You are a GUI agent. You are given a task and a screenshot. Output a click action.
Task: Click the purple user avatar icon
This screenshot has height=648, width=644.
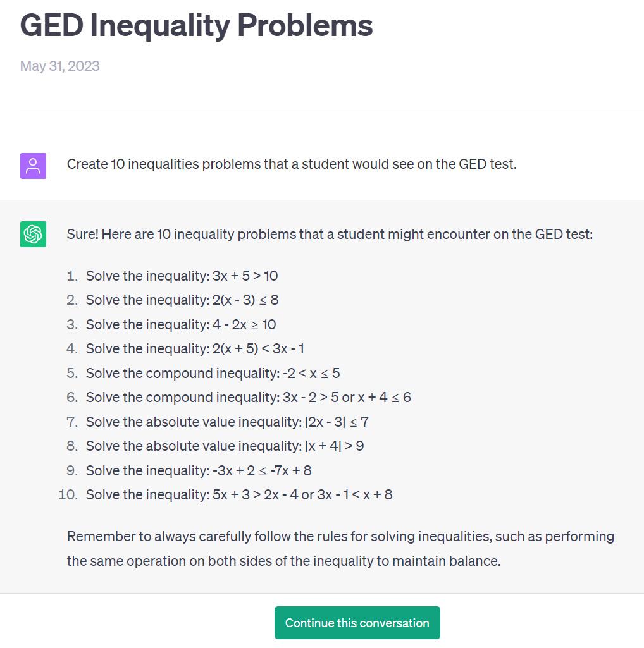click(33, 166)
